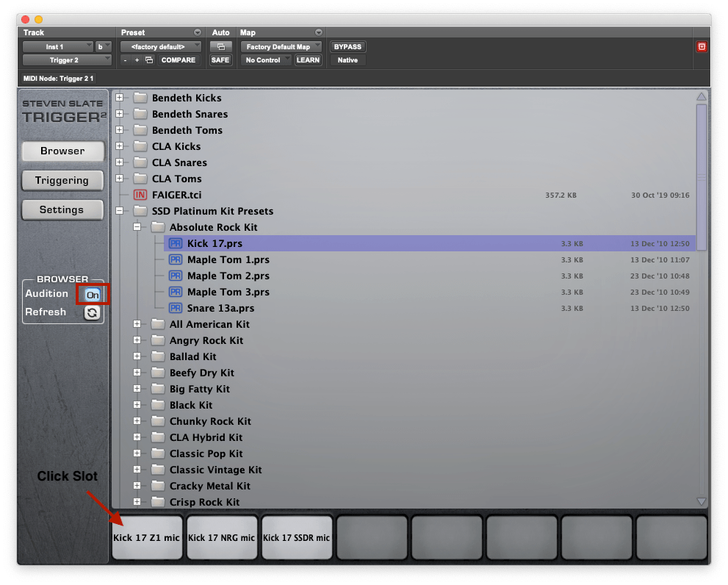This screenshot has height=585, width=728.
Task: Expand the Bendeth Kicks folder
Action: (x=120, y=98)
